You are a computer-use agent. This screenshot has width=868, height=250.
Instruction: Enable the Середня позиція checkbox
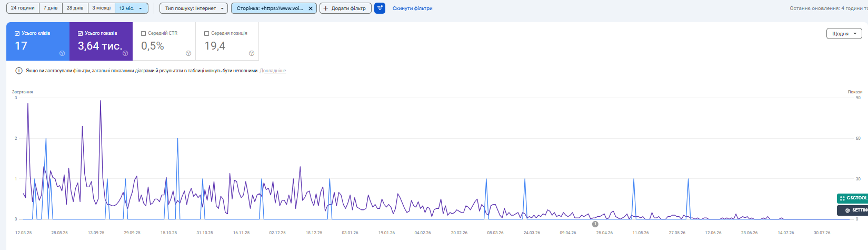click(x=206, y=33)
